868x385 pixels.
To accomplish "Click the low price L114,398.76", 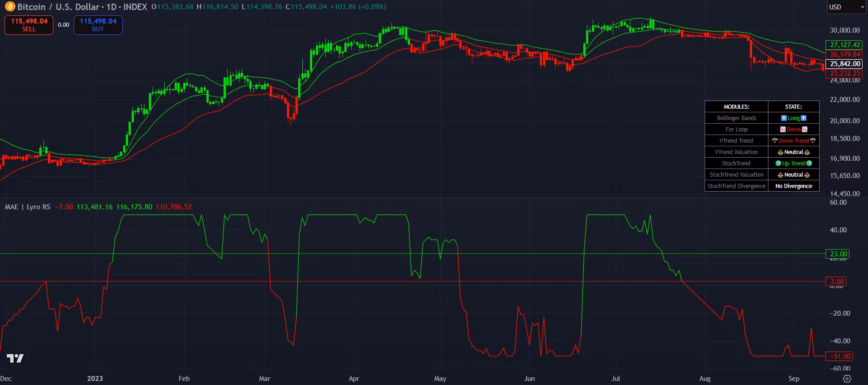I will pos(262,7).
